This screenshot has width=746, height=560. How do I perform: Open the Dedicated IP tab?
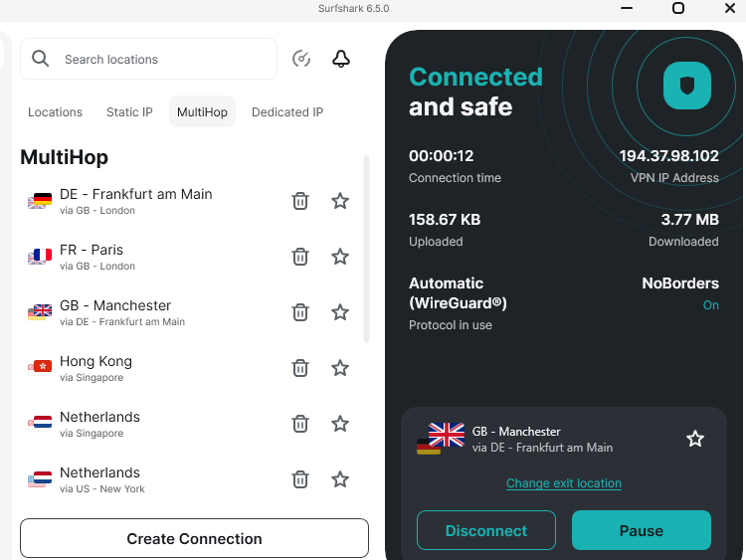click(x=287, y=112)
